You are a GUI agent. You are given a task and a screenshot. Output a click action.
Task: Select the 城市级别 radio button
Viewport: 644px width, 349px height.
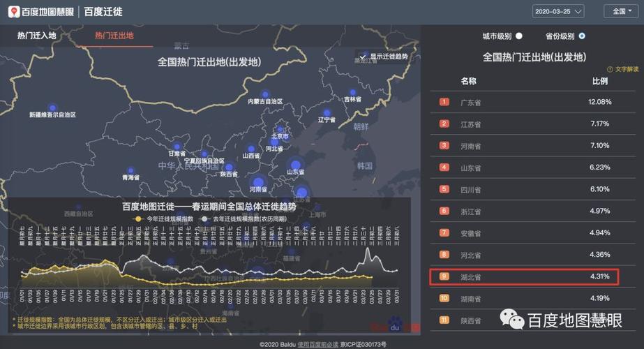coord(519,36)
